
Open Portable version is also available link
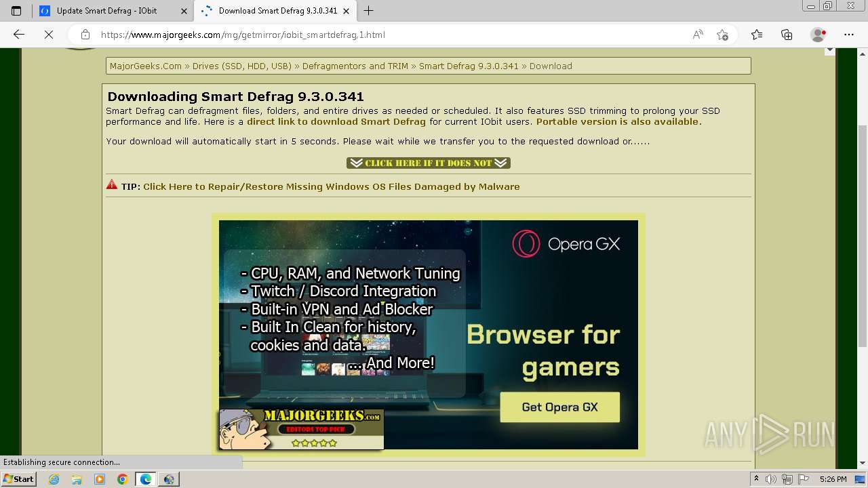[618, 122]
